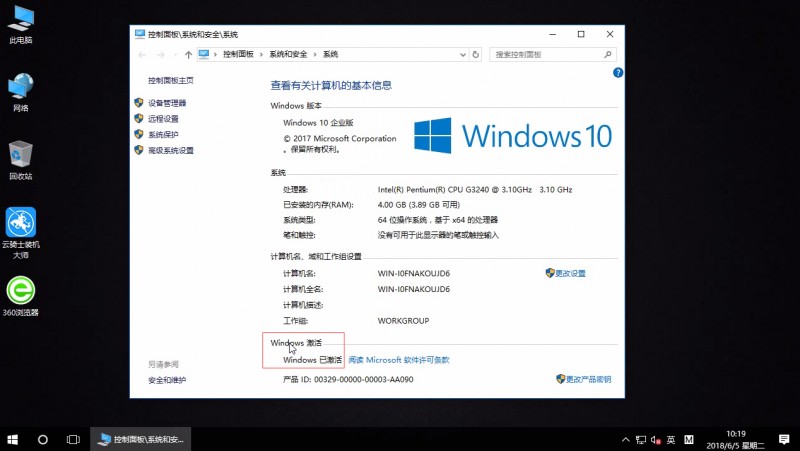Open the 回收站 recycle bin icon
The width and height of the screenshot is (800, 451).
21,161
